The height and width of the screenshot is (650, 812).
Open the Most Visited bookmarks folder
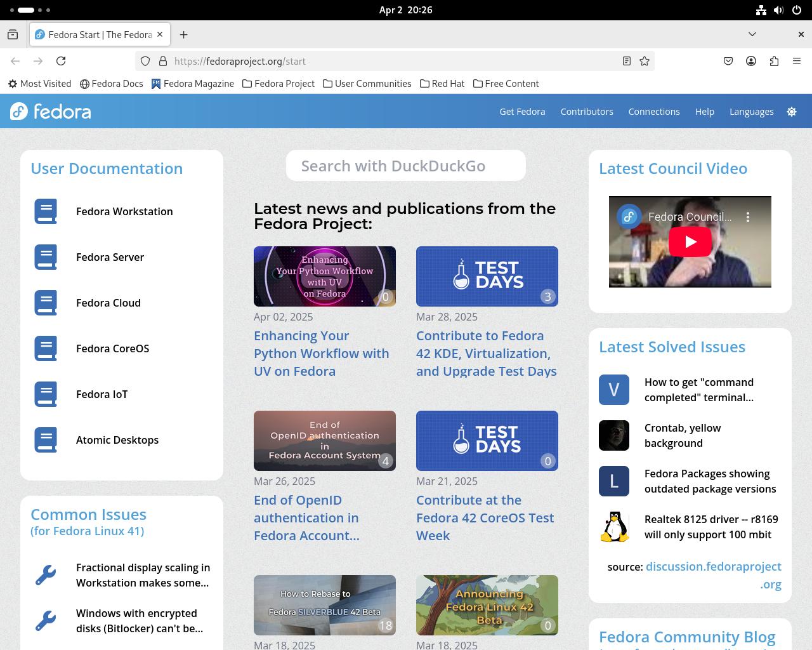39,84
